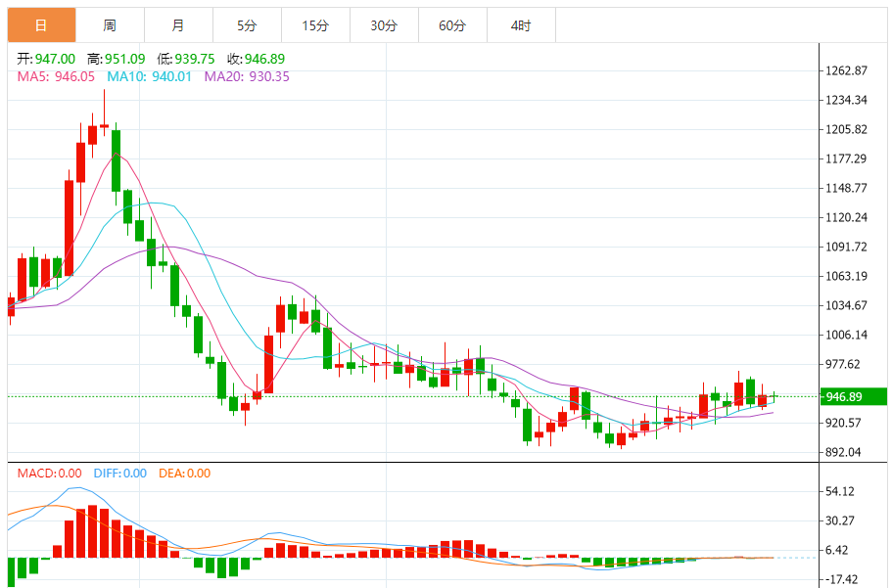This screenshot has width=892, height=588.
Task: Click the opening price 947.00 value
Action: 55,59
